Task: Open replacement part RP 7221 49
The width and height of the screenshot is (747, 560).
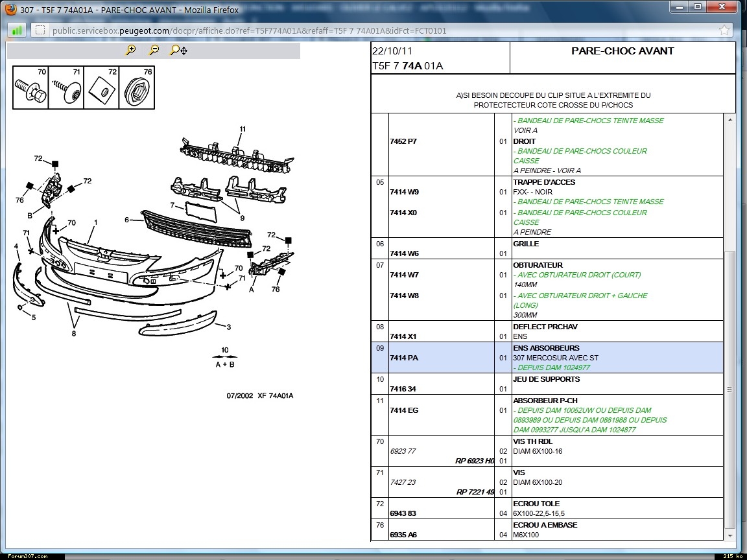Action: coord(475,492)
